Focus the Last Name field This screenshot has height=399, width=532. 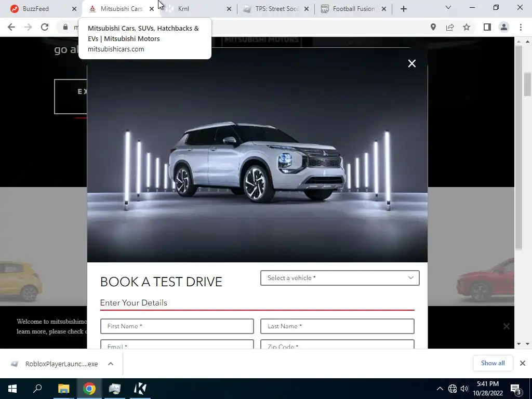coord(337,326)
